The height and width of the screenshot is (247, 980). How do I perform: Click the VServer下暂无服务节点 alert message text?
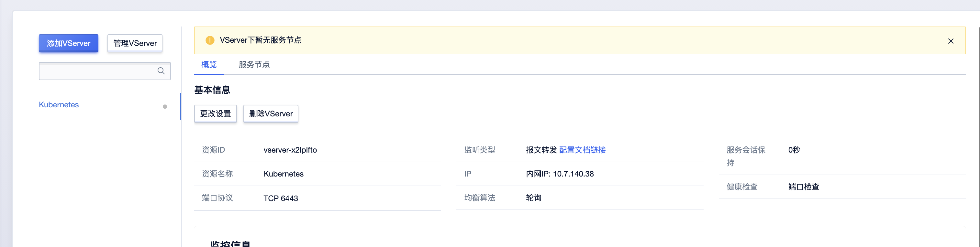(260, 40)
